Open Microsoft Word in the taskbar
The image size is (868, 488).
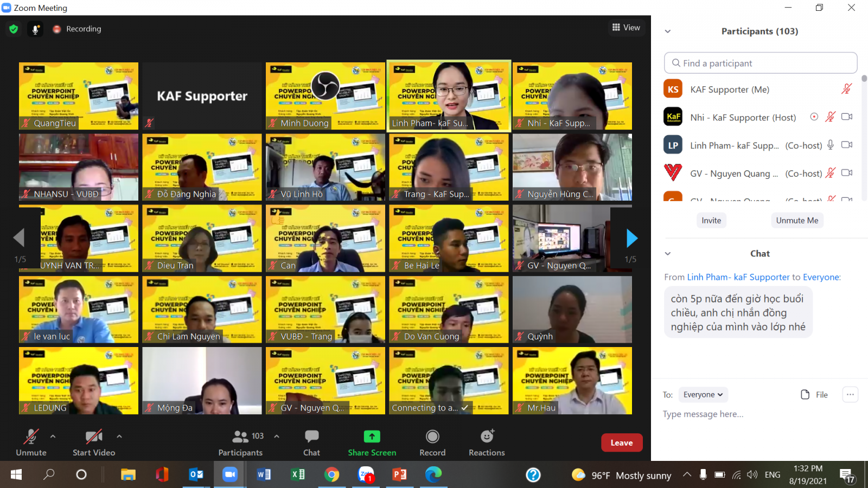tap(264, 475)
